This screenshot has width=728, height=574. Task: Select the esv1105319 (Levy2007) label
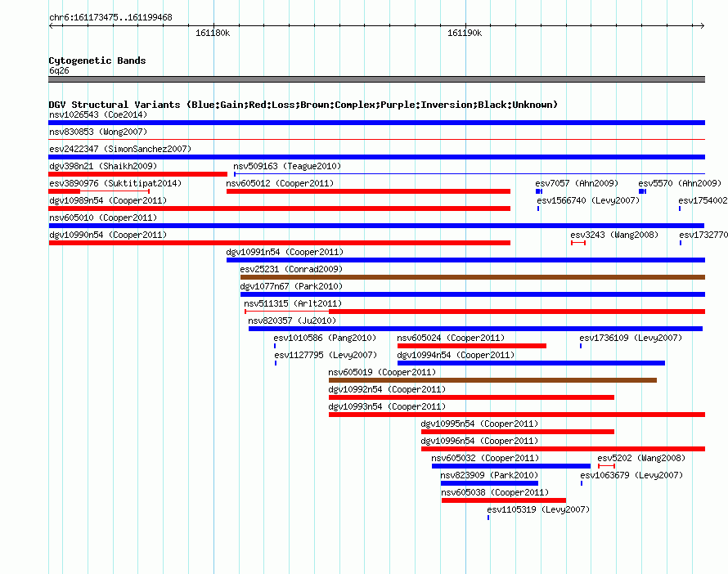(538, 509)
